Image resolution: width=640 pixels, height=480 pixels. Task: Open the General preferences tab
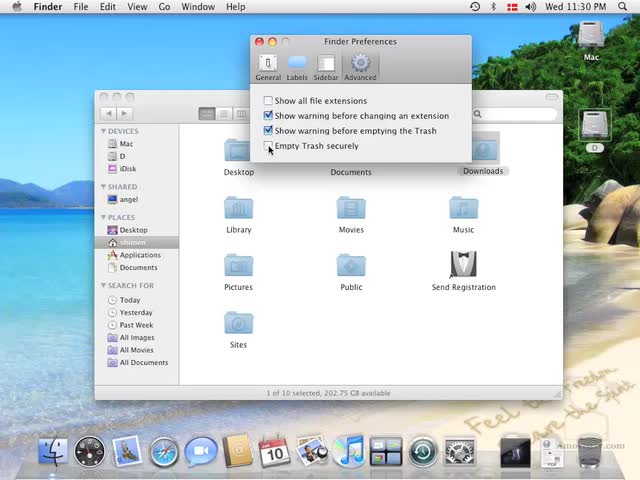(x=268, y=67)
